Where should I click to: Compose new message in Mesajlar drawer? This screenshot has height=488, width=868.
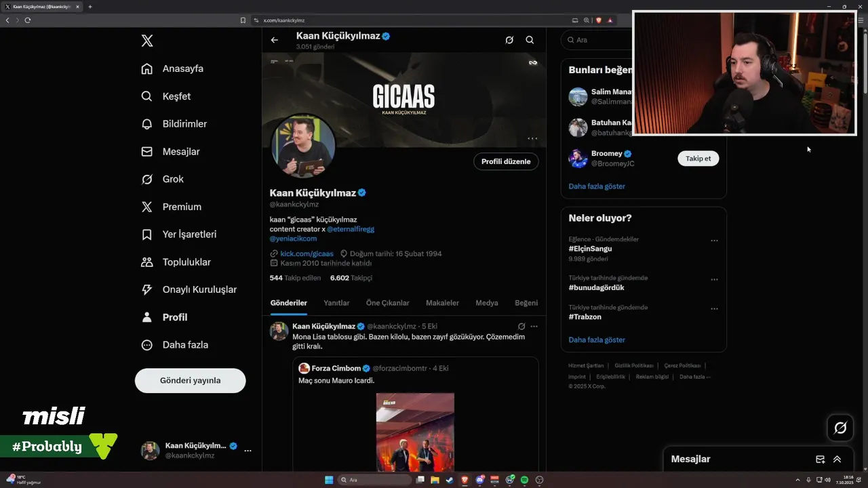(820, 459)
